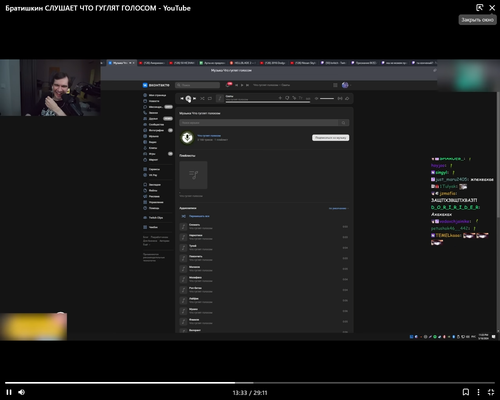500x400 pixels.
Task: Click the first browser tab in video
Action: (122, 63)
